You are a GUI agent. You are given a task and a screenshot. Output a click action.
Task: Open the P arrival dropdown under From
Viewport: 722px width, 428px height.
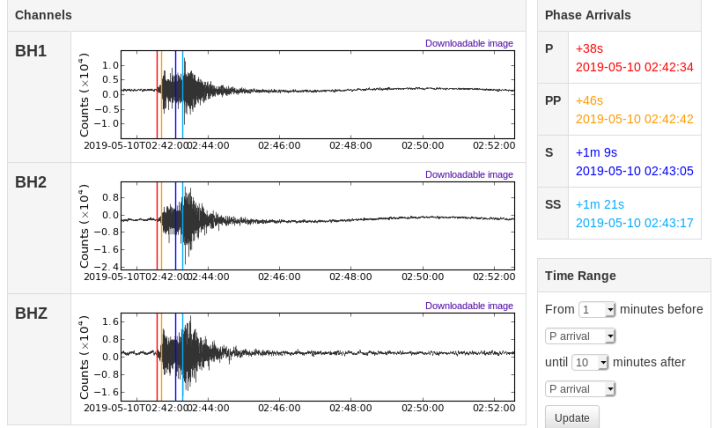pos(580,336)
